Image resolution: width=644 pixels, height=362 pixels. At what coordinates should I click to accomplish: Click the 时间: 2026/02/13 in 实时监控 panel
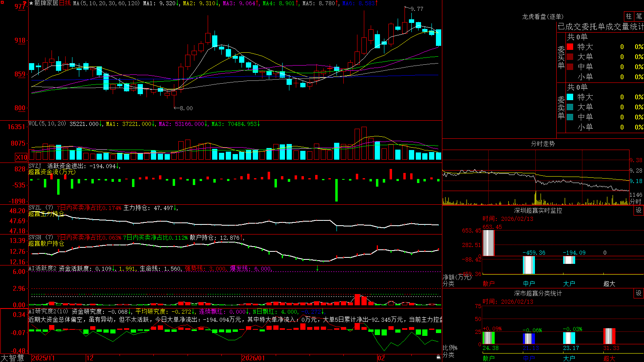[508, 219]
